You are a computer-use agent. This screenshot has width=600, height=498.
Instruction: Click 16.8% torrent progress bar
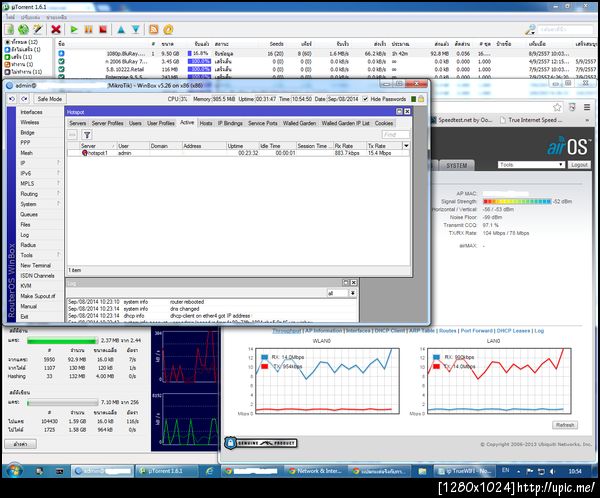click(x=199, y=54)
